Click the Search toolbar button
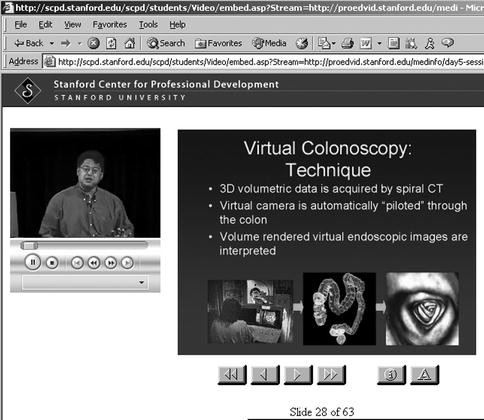484x420 pixels. click(x=166, y=43)
